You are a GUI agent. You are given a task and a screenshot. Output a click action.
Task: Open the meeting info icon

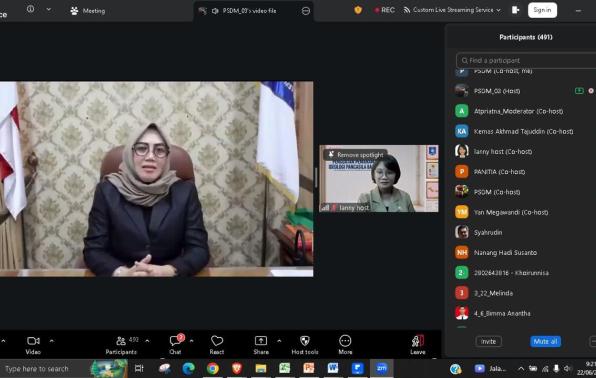[30, 9]
